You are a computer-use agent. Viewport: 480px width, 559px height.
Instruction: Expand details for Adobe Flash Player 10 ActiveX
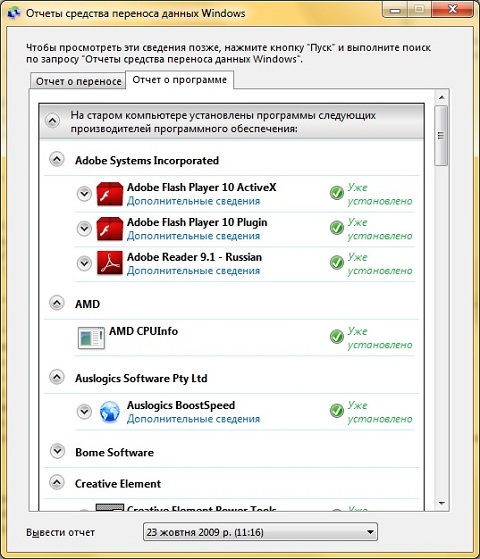[x=84, y=194]
